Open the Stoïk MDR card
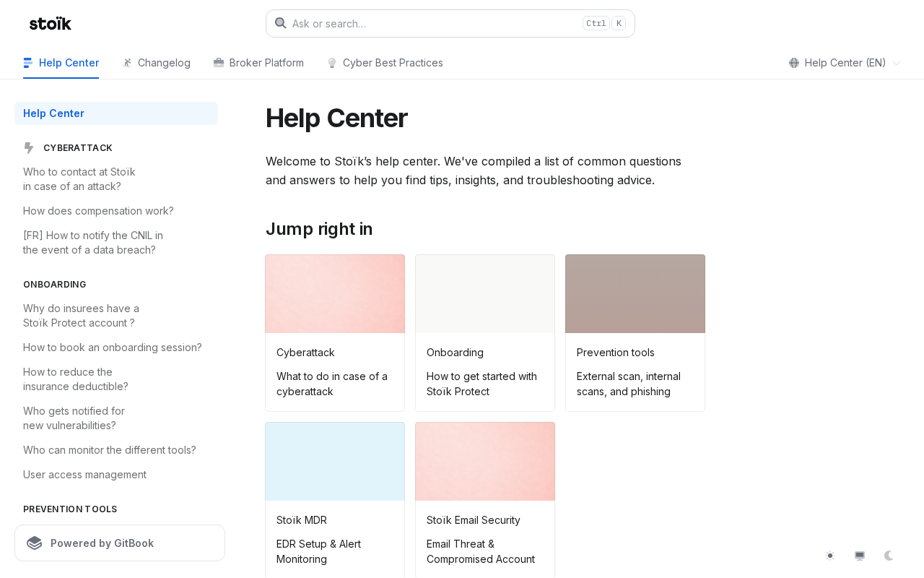 [335, 500]
